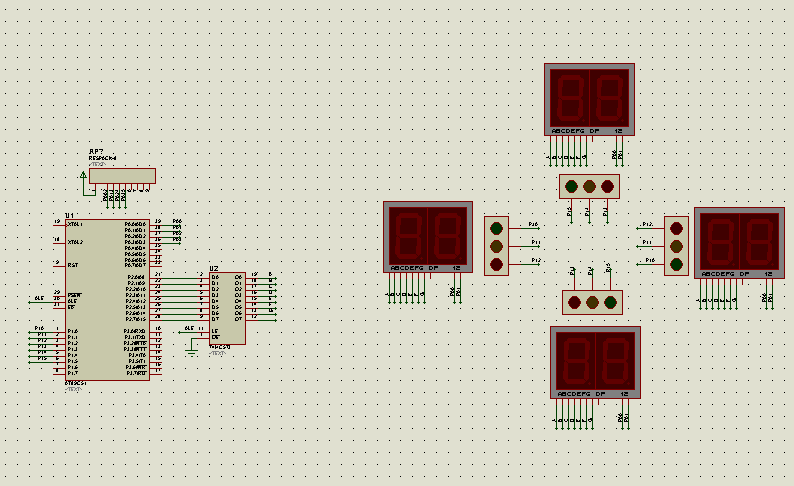The height and width of the screenshot is (486, 794).
Task: Click the P10 net label by left traffic light
Action: tap(533, 224)
